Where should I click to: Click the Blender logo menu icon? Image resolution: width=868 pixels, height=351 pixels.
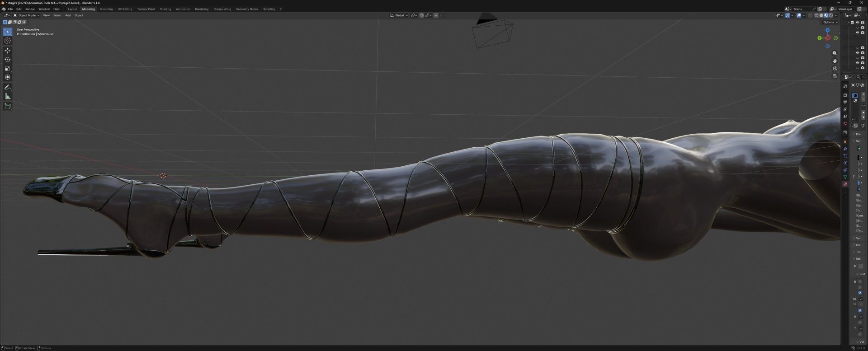pyautogui.click(x=4, y=9)
